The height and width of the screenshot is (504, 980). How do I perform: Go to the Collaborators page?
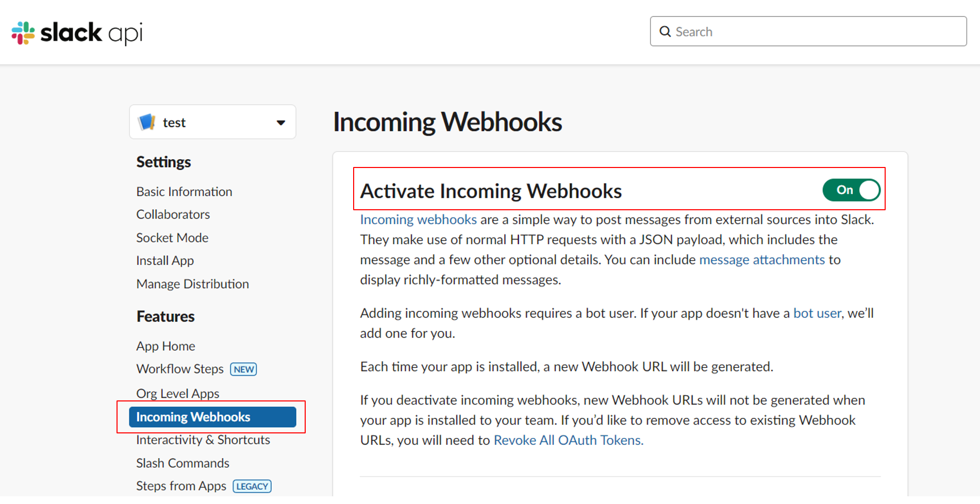coord(173,214)
